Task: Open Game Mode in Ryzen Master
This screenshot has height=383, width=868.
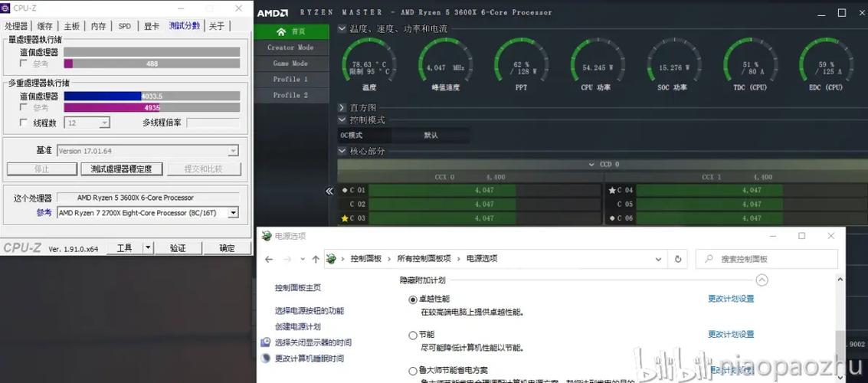Action: tap(290, 64)
